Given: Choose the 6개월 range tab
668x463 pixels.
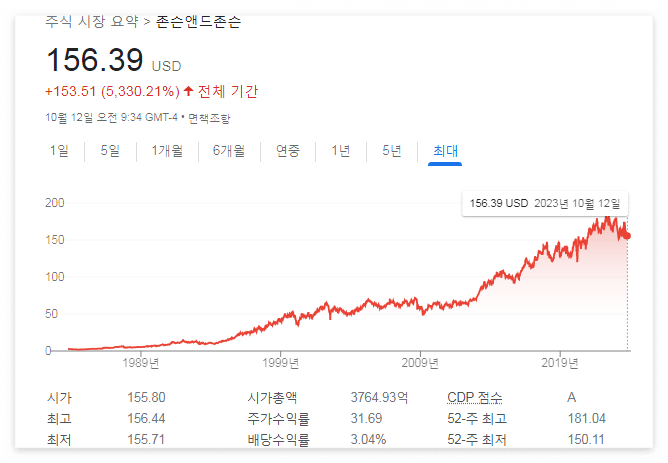Looking at the screenshot, I should [229, 151].
